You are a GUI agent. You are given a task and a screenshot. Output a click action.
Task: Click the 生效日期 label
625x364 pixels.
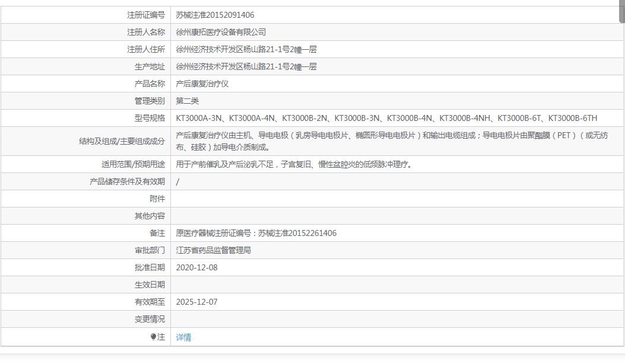click(x=150, y=285)
